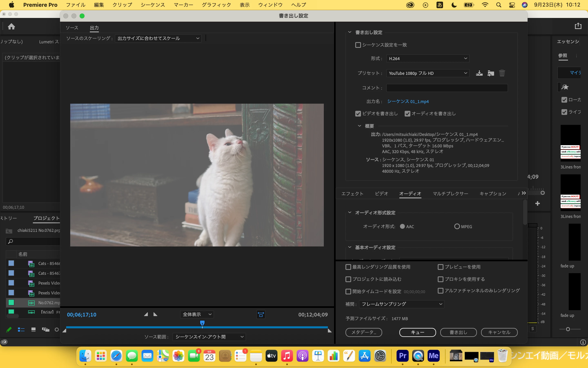
Task: Enable maximum render quality checkbox
Action: click(348, 267)
